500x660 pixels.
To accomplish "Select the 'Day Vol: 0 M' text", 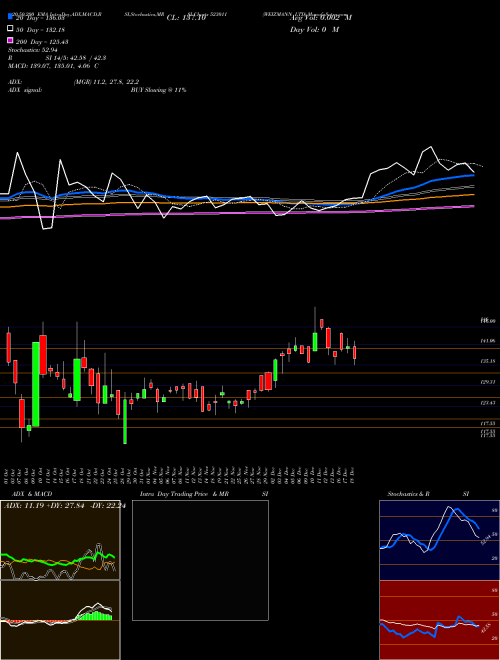I will click(x=314, y=29).
